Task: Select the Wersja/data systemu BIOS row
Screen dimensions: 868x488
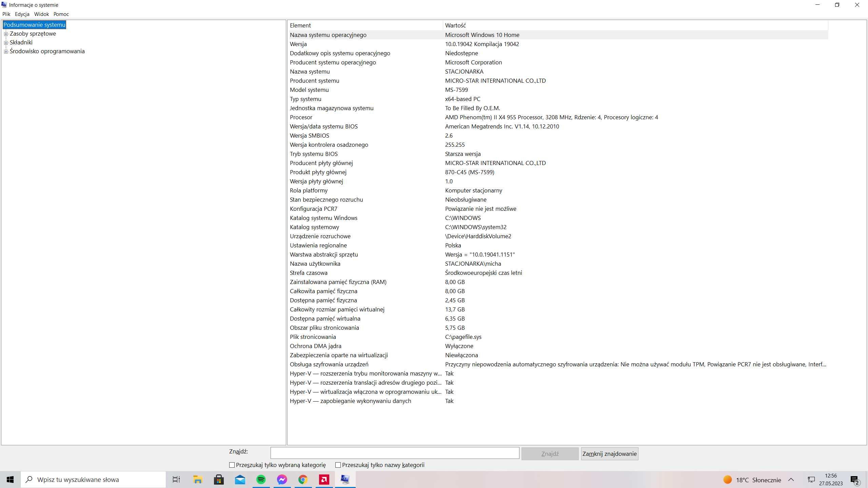Action: 558,126
